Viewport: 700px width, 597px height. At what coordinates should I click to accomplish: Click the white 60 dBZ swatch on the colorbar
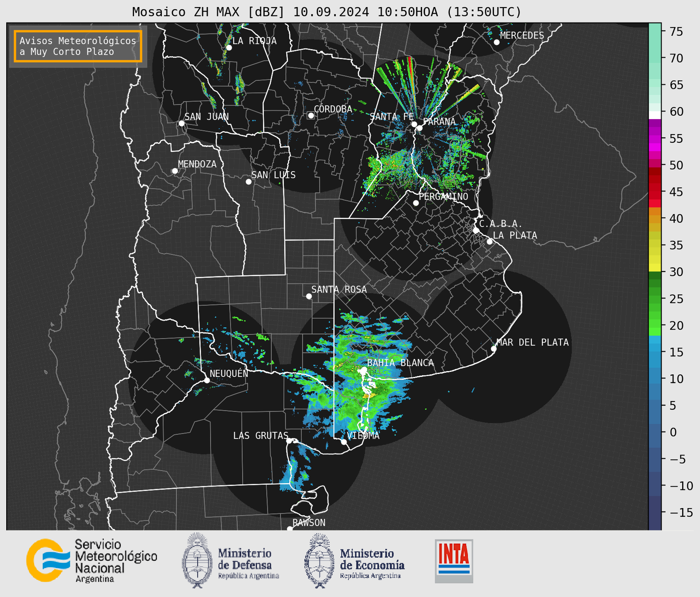click(x=655, y=115)
